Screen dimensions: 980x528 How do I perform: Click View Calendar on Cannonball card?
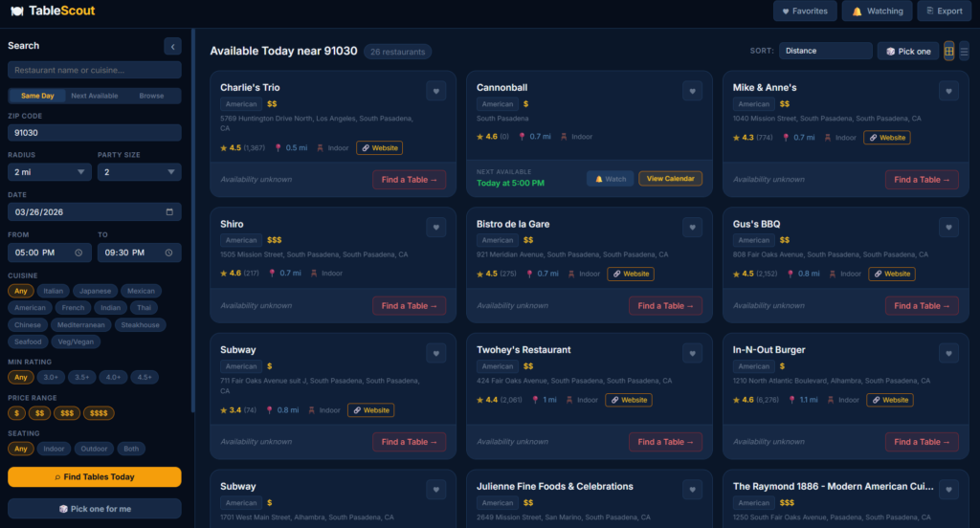point(670,179)
